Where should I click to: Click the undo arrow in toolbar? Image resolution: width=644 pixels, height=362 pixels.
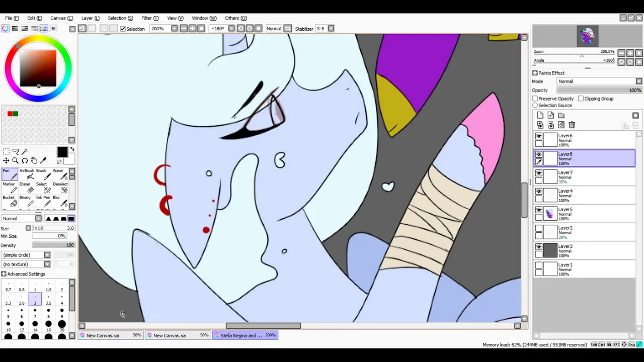[x=83, y=29]
